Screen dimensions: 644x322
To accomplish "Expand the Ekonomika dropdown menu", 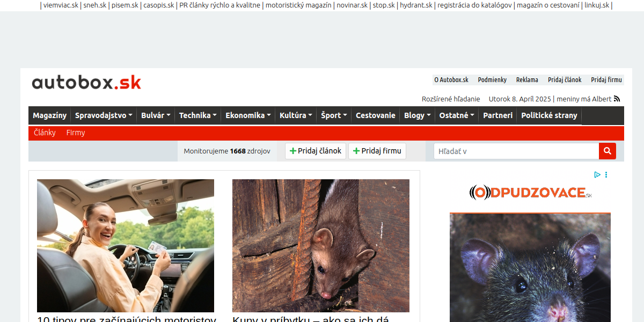I will pyautogui.click(x=248, y=115).
